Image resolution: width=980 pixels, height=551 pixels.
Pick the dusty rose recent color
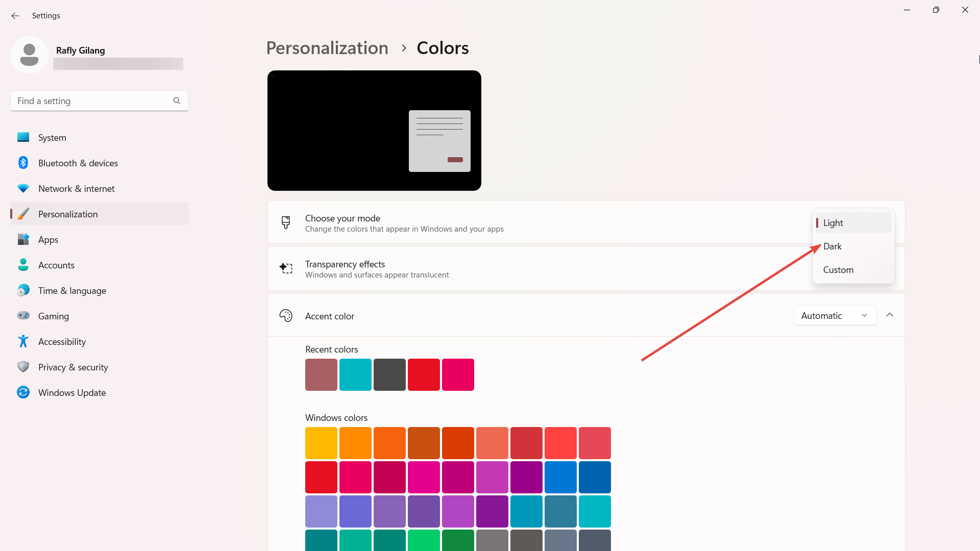coord(321,374)
